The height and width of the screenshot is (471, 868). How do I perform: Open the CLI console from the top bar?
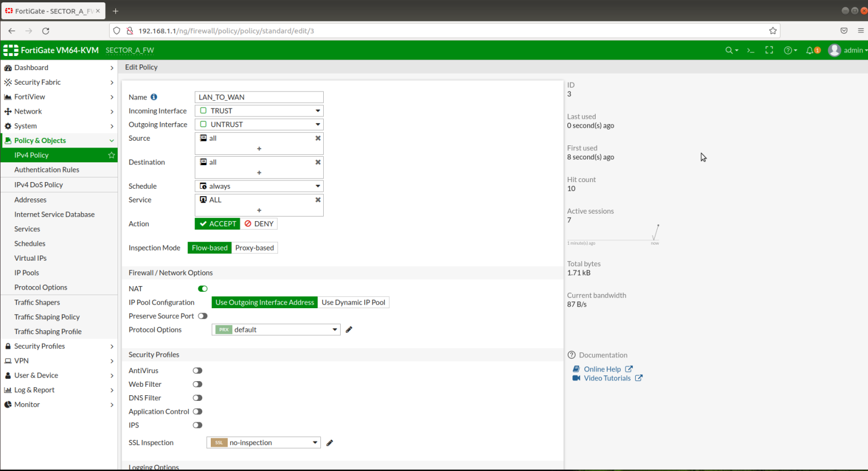point(750,50)
